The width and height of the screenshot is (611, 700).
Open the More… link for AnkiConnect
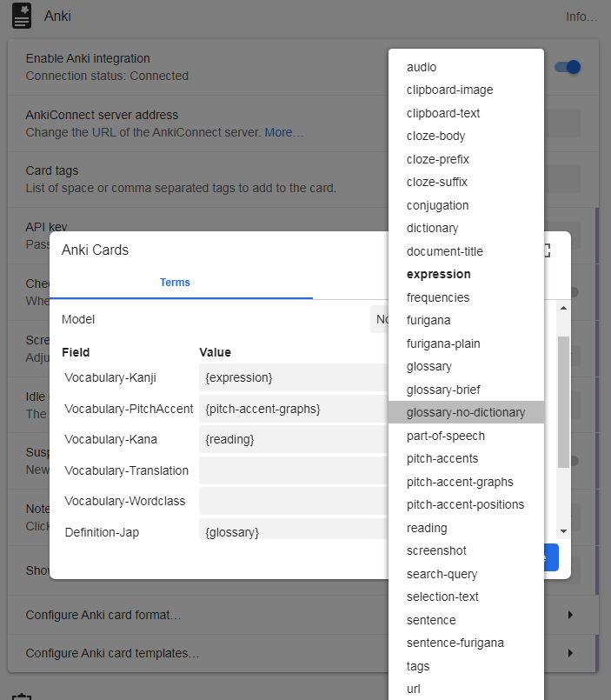(284, 132)
